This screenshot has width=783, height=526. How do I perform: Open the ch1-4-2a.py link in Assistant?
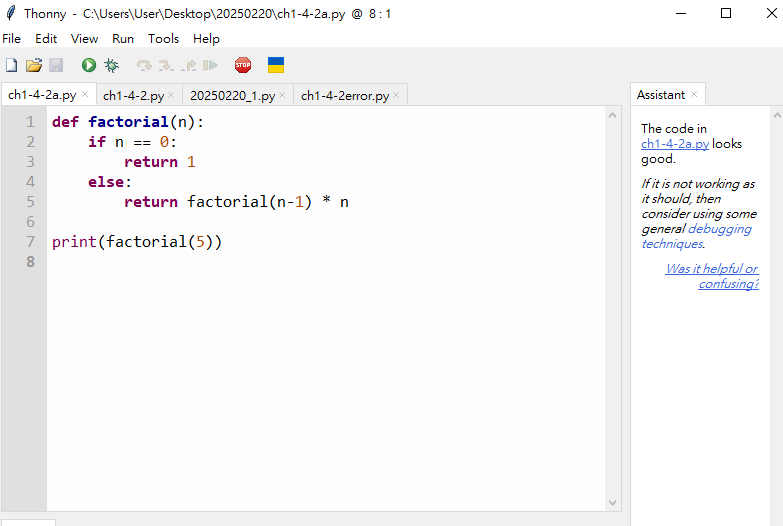coord(675,144)
